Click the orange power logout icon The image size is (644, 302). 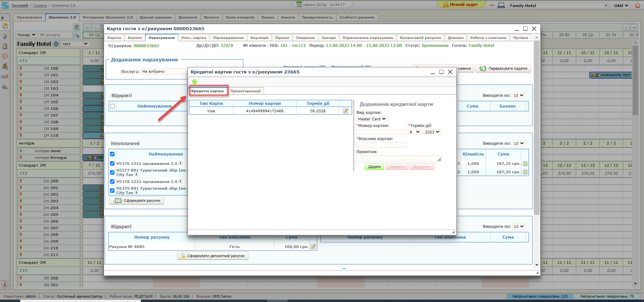pos(638,5)
